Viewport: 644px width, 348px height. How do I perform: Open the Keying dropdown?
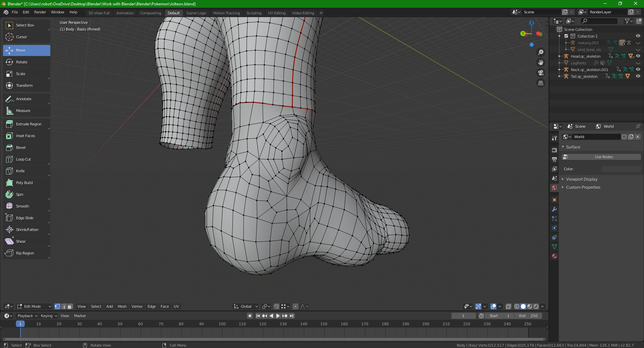pos(49,316)
